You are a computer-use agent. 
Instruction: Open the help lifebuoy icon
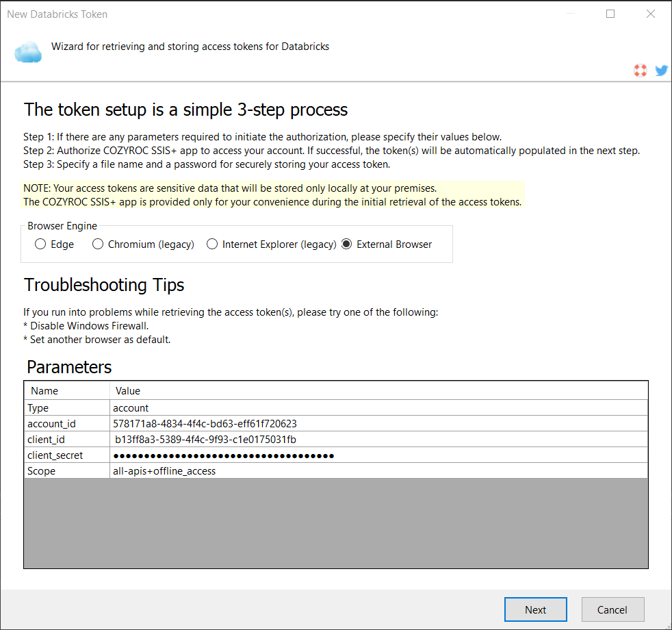tap(640, 70)
